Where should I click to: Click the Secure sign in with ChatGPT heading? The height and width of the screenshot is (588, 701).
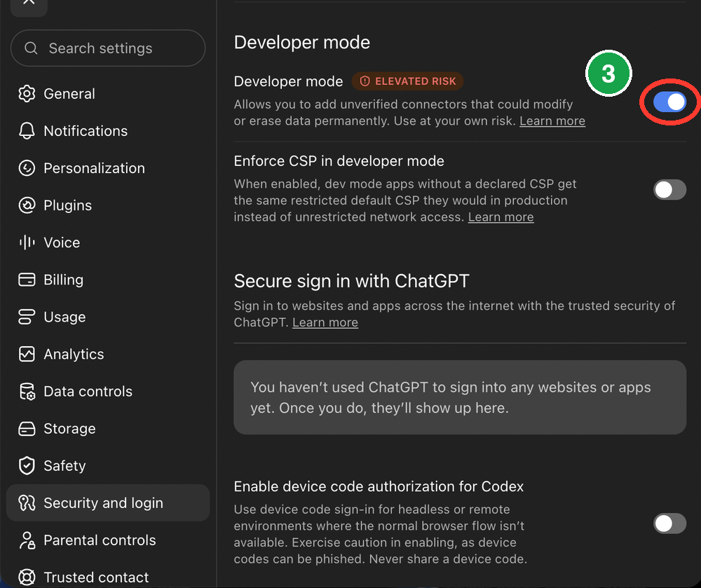(351, 281)
